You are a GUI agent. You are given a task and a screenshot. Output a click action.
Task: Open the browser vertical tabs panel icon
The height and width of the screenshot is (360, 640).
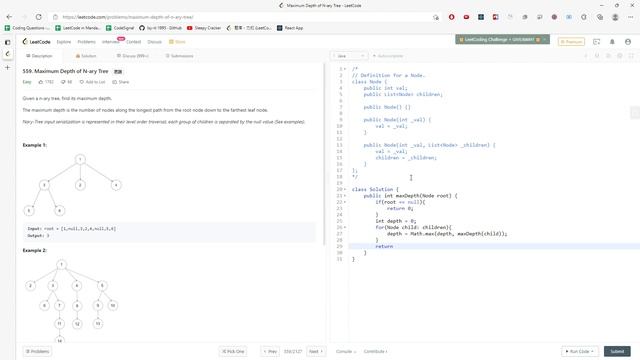7,42
